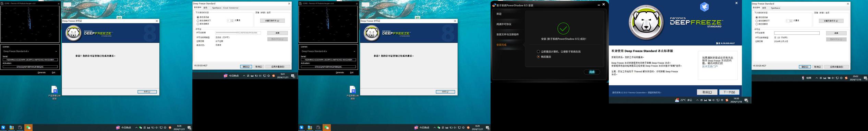Image resolution: width=868 pixels, height=131 pixels.
Task: Select 启动后冻结 radio in the trial Deep Freeze window
Action: [757, 17]
